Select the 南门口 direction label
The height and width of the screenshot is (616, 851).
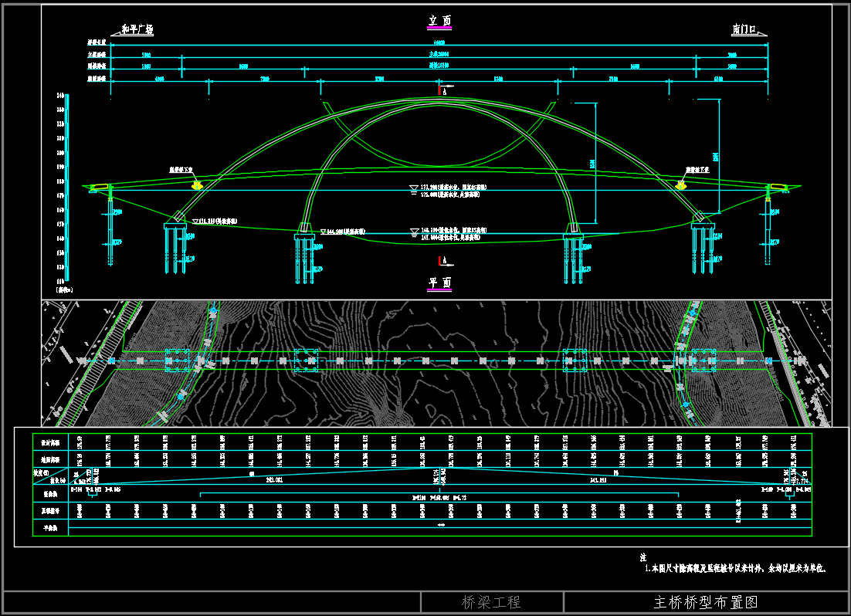click(746, 30)
